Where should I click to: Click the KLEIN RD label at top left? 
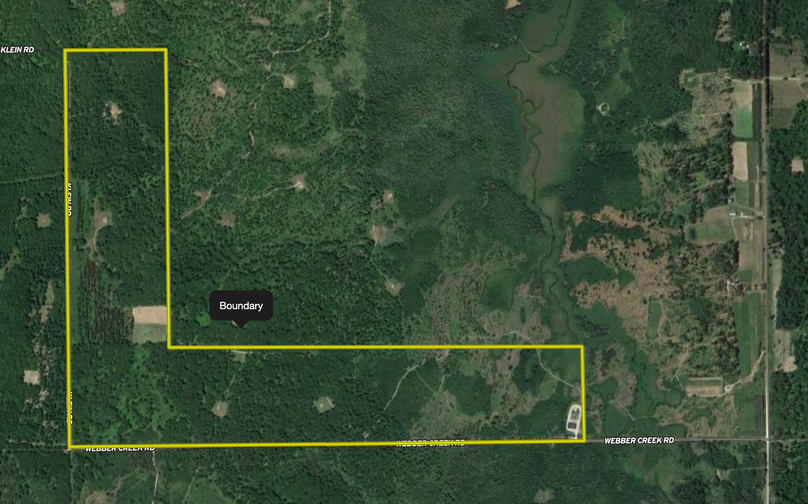pos(18,49)
